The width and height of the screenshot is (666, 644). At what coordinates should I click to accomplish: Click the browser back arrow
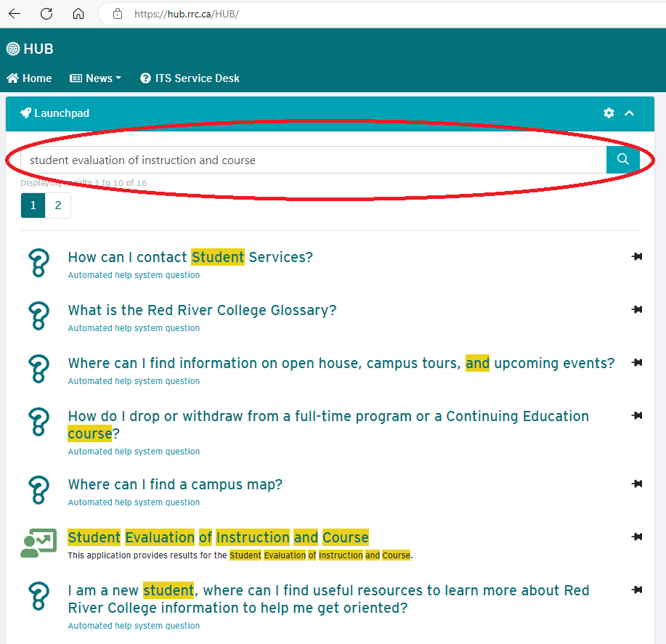(x=15, y=14)
